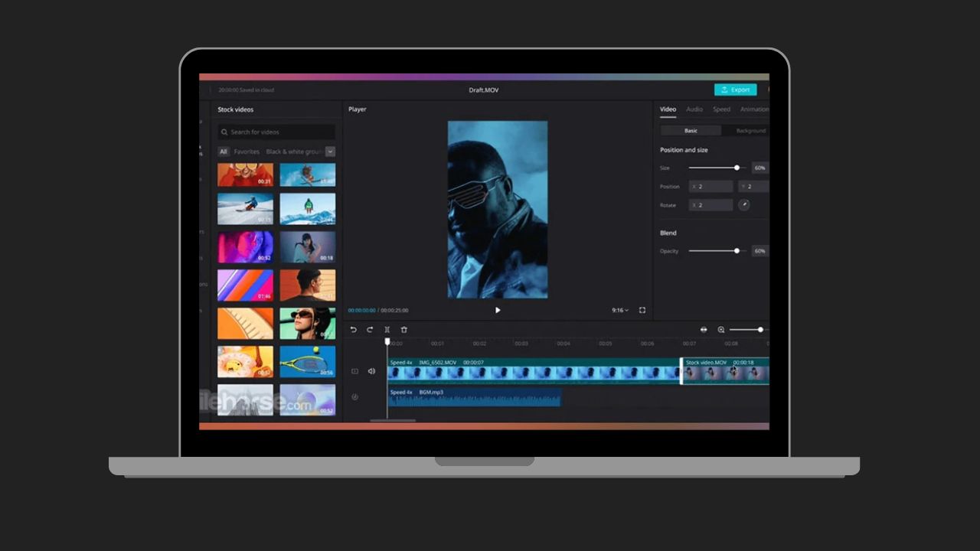
Task: Open the Animation tab
Action: pos(754,109)
